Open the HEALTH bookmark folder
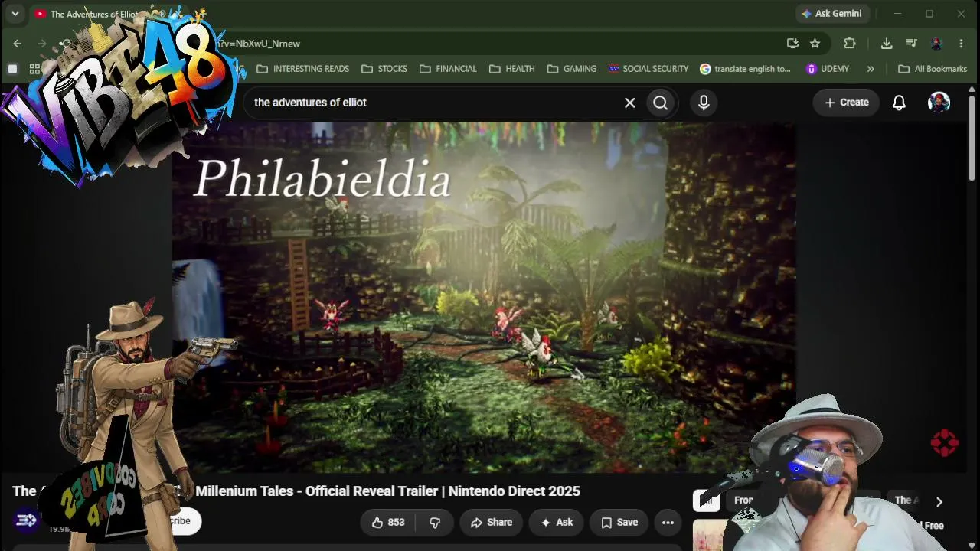This screenshot has width=980, height=551. [x=511, y=69]
